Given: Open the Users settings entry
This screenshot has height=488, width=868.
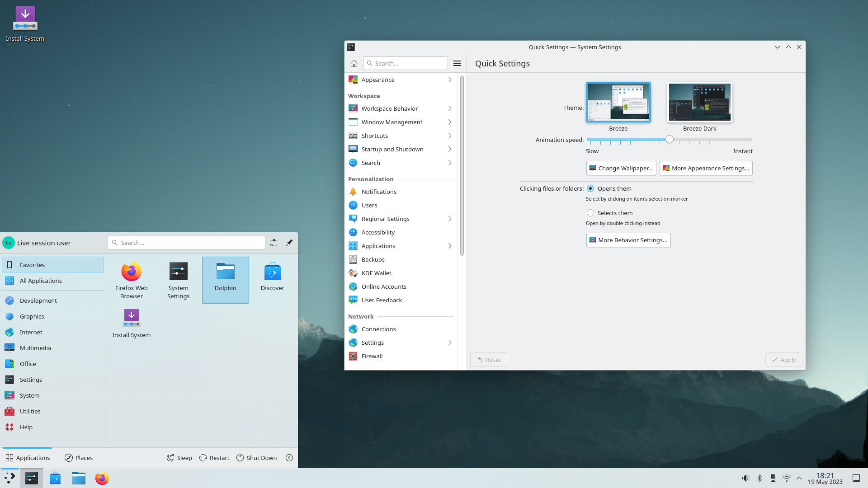Looking at the screenshot, I should [401, 205].
